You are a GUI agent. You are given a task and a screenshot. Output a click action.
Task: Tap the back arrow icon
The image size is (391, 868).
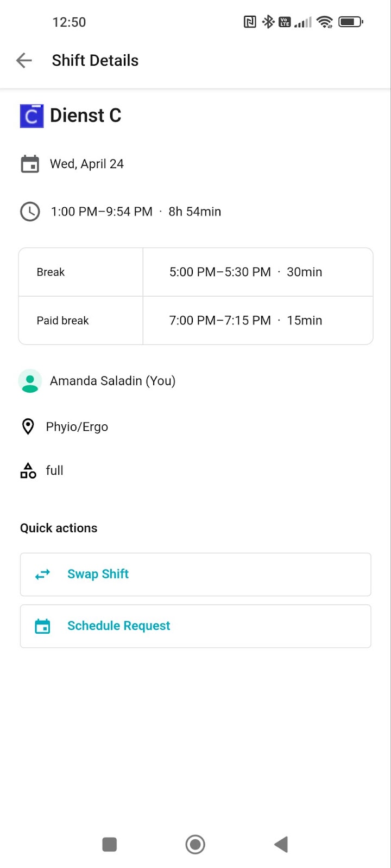pos(24,60)
